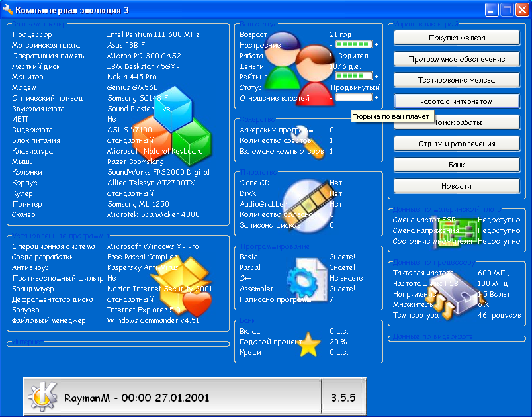Click the 3.5.5 version panel
The height and width of the screenshot is (417, 532).
(x=343, y=396)
